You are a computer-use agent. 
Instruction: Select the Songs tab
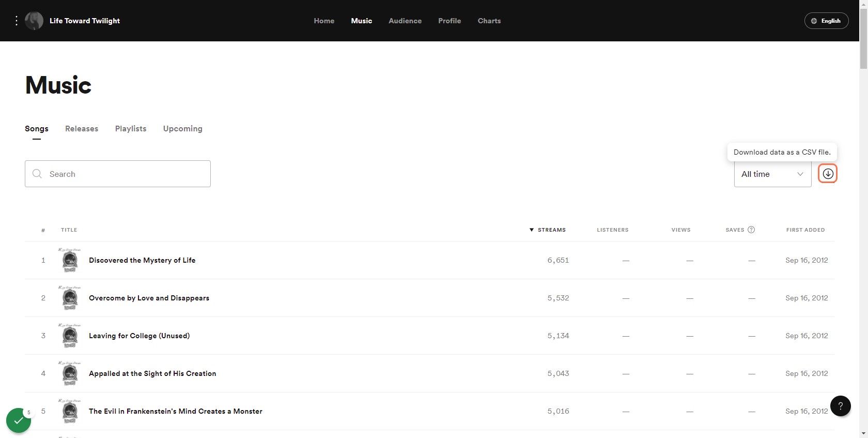[x=37, y=129]
